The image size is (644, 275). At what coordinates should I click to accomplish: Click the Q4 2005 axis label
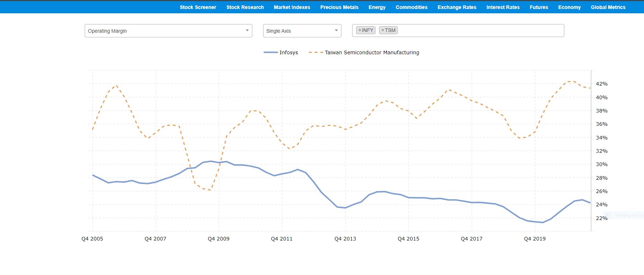click(92, 239)
